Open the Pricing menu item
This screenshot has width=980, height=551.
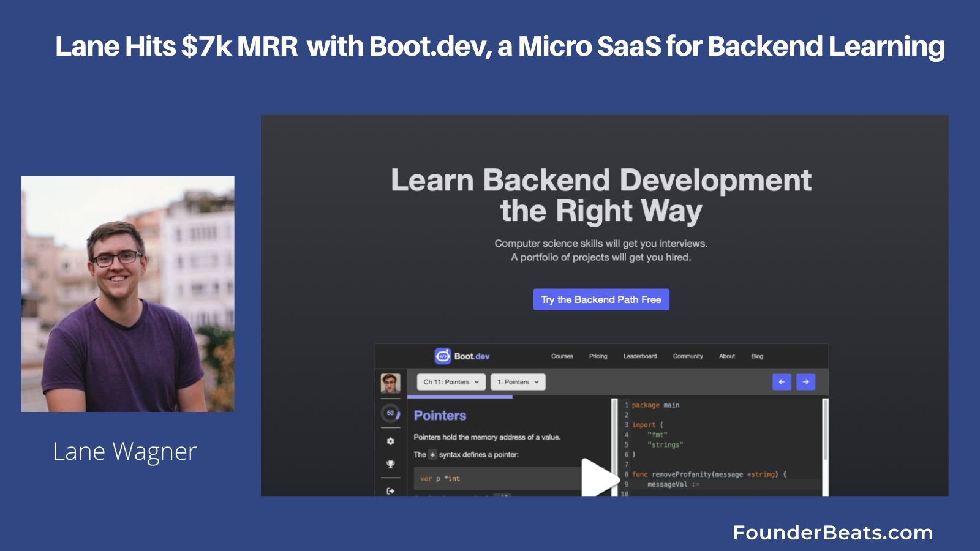(598, 356)
